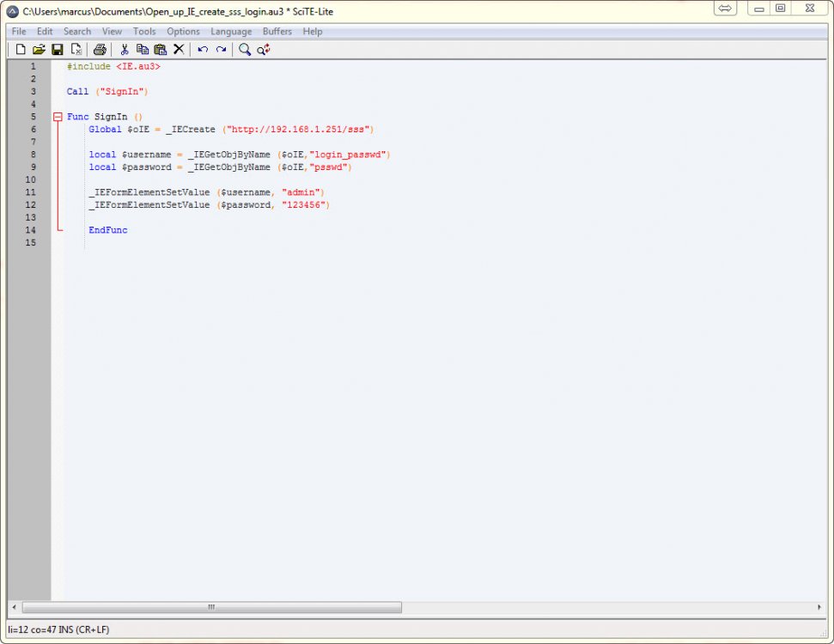834x644 pixels.
Task: Click $username variable on line 8
Action: [146, 155]
